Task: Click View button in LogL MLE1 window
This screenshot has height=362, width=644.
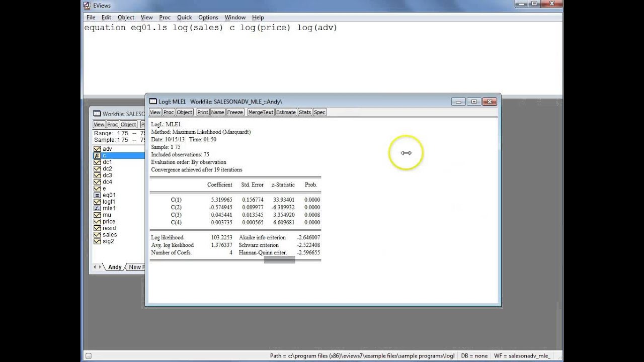Action: coord(155,112)
